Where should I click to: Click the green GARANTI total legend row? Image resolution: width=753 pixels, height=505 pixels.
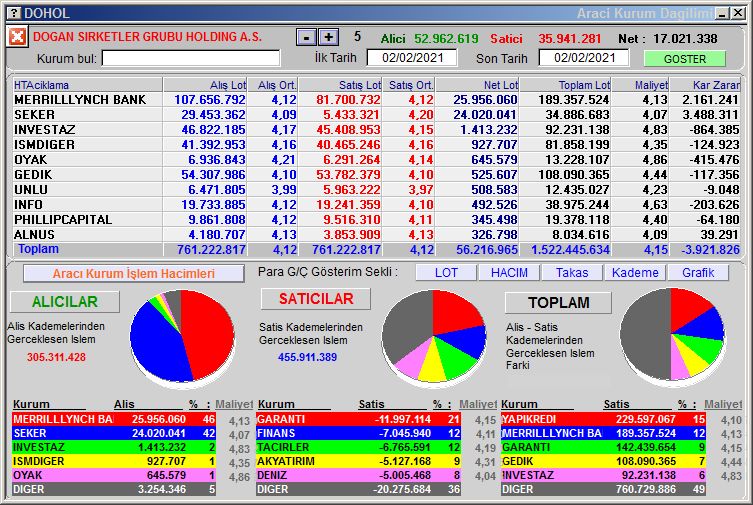(603, 447)
